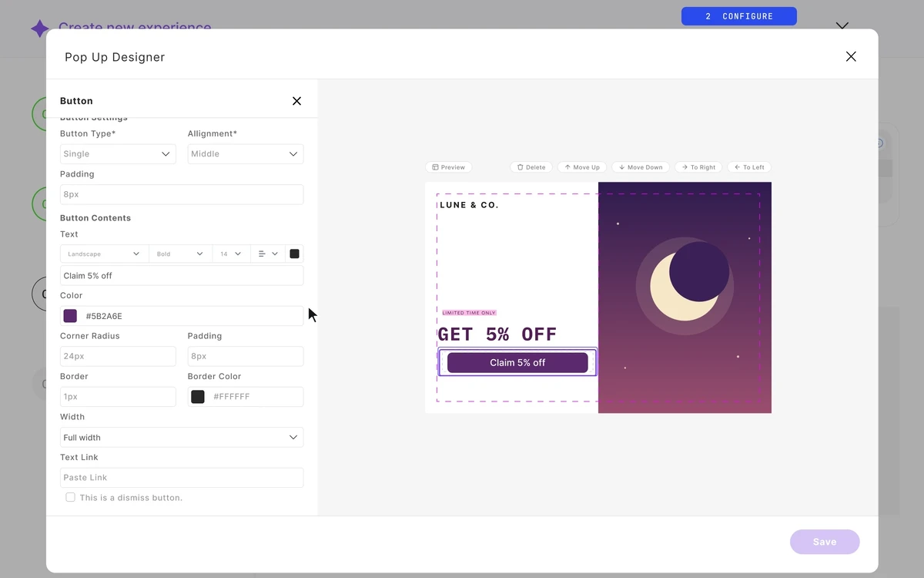This screenshot has width=924, height=578.
Task: Open the Allignment dropdown set to Middle
Action: click(x=246, y=154)
